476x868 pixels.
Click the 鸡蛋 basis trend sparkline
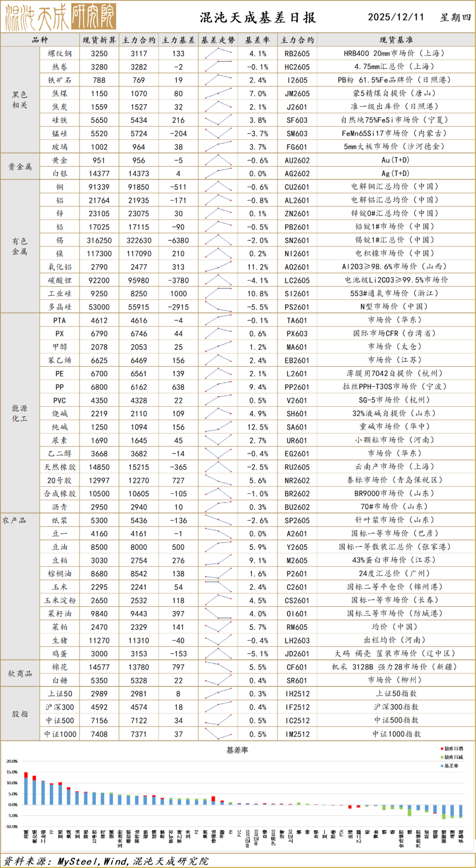[x=218, y=654]
